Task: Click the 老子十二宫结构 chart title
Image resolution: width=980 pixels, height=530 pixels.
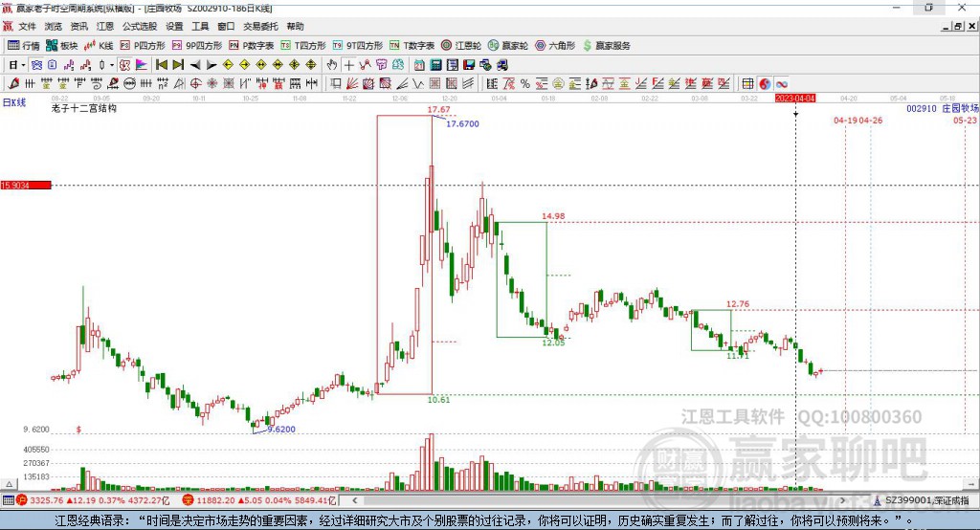Action: point(84,108)
